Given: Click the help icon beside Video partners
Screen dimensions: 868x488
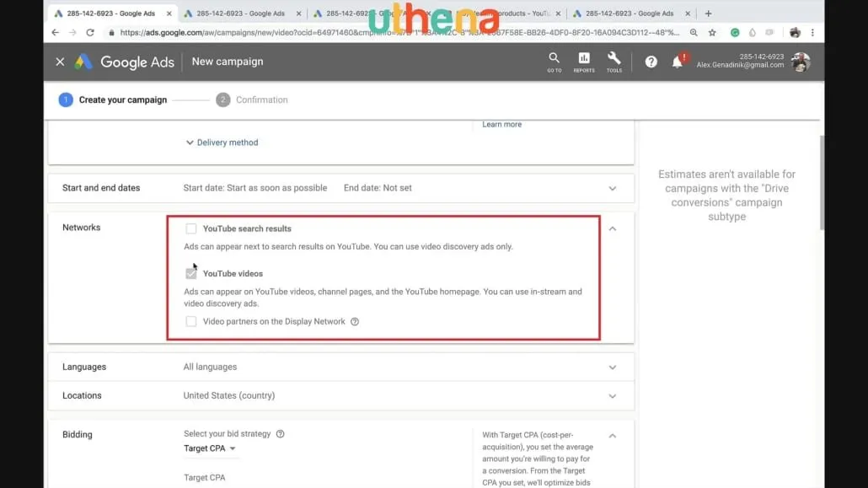Looking at the screenshot, I should click(355, 321).
